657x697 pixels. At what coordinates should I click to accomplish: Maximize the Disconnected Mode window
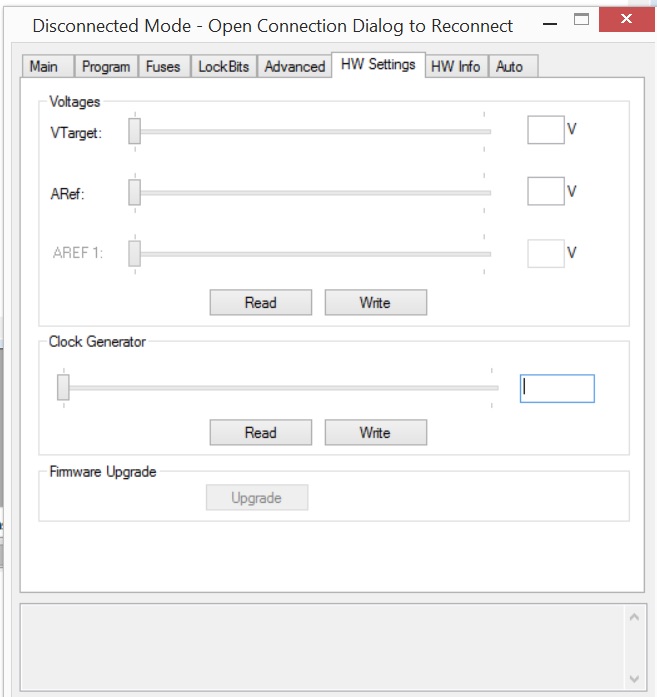click(x=581, y=20)
